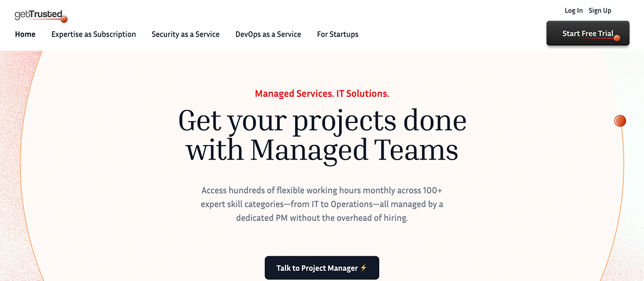Click the red 'Managed Services. IT Solutions.' tagline
644x281 pixels.
tap(322, 93)
